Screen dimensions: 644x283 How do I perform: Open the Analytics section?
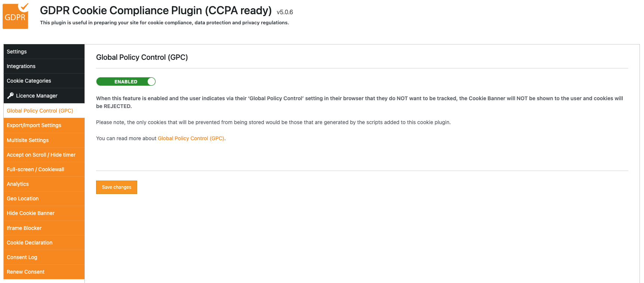[18, 184]
